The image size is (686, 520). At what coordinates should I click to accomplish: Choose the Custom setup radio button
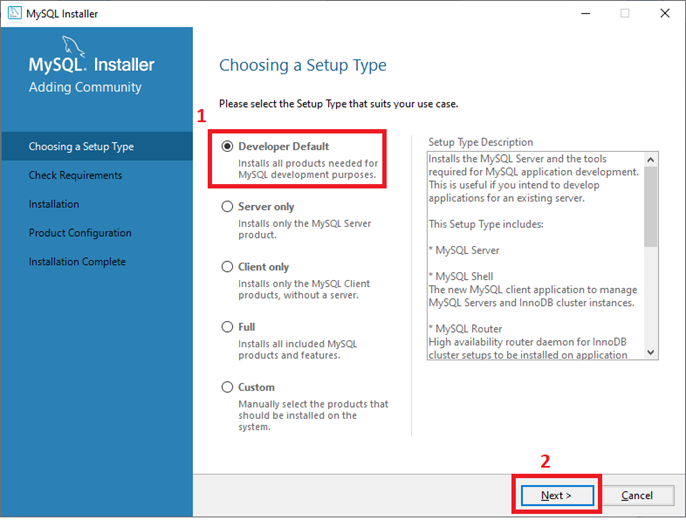227,387
